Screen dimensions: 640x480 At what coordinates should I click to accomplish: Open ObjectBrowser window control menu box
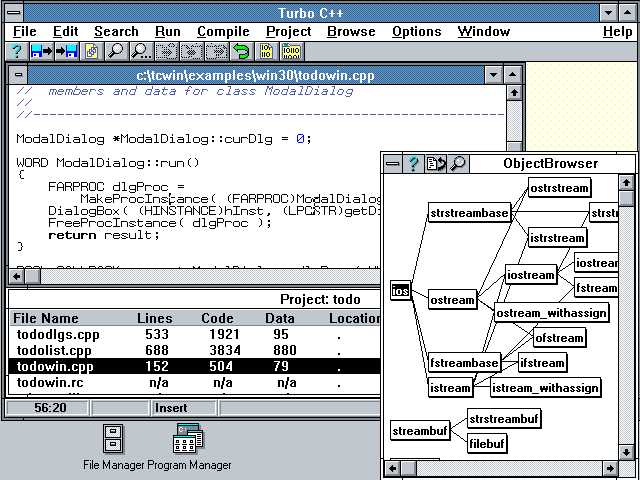tap(392, 163)
